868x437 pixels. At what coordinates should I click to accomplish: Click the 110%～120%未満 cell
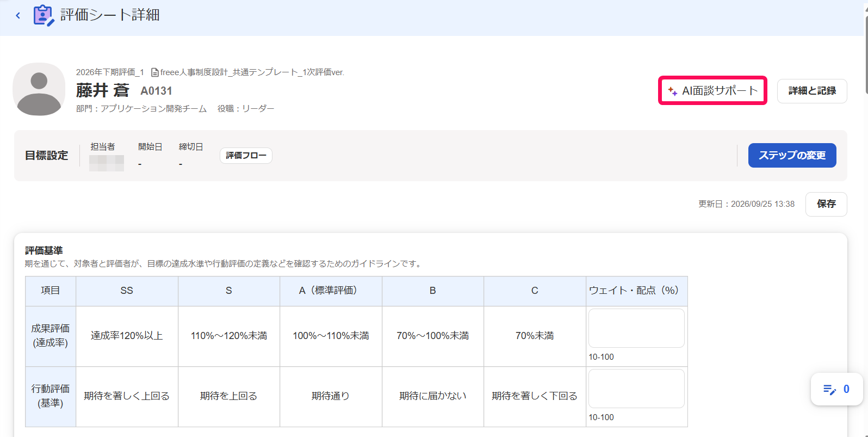(229, 336)
